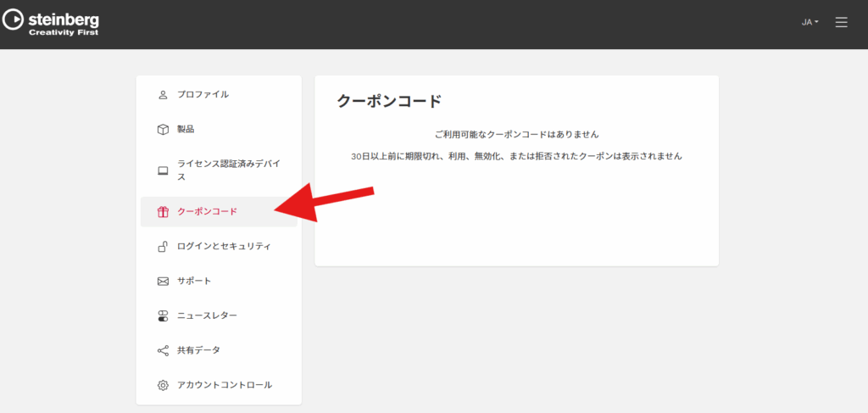Screen dimensions: 868x413
Task: Click the padlock icon for ログインとセキュリティ
Action: coord(163,247)
